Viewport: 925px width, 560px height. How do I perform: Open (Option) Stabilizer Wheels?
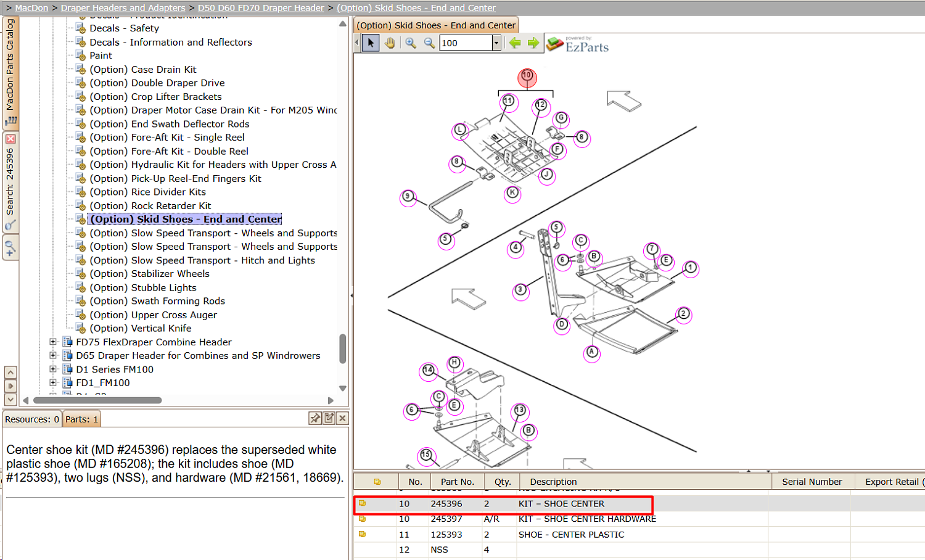150,274
